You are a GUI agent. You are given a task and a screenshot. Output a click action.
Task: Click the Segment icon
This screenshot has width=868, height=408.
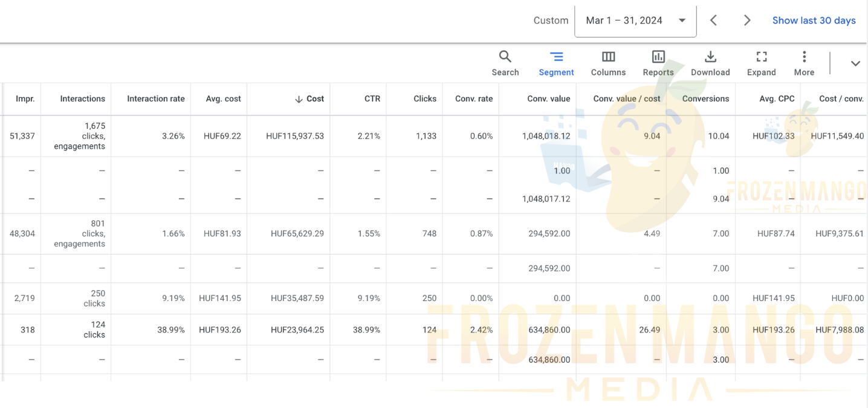click(556, 63)
